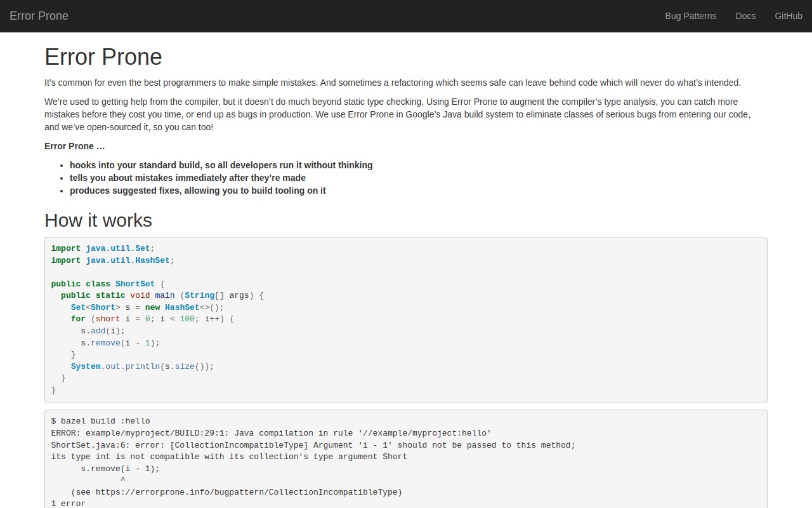Open the GitHub link in navbar
Image resolution: width=812 pixels, height=508 pixels.
coord(788,16)
